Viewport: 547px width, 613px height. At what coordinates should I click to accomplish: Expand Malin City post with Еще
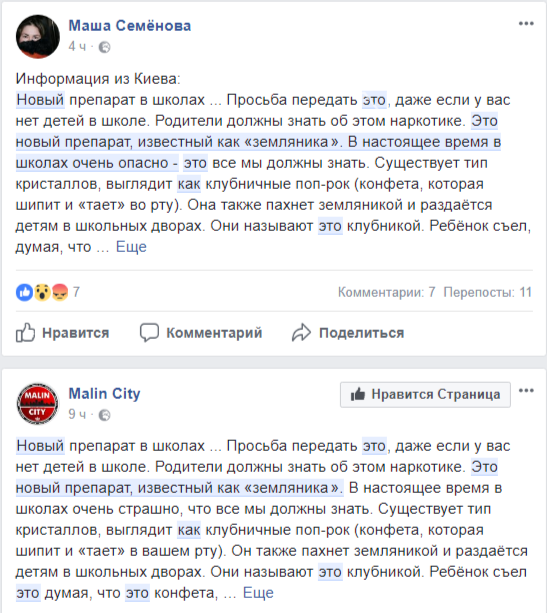pyautogui.click(x=258, y=593)
